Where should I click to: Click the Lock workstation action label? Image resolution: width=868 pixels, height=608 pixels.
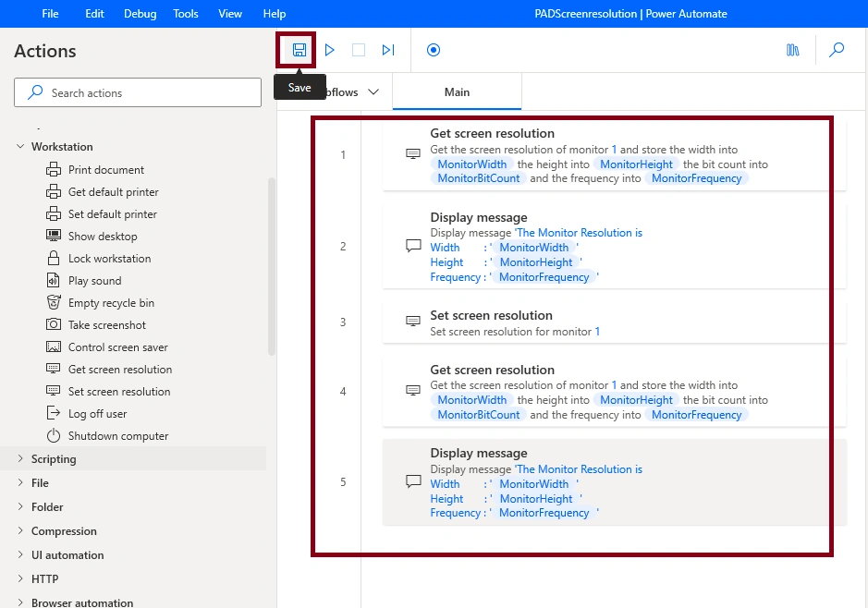click(110, 259)
